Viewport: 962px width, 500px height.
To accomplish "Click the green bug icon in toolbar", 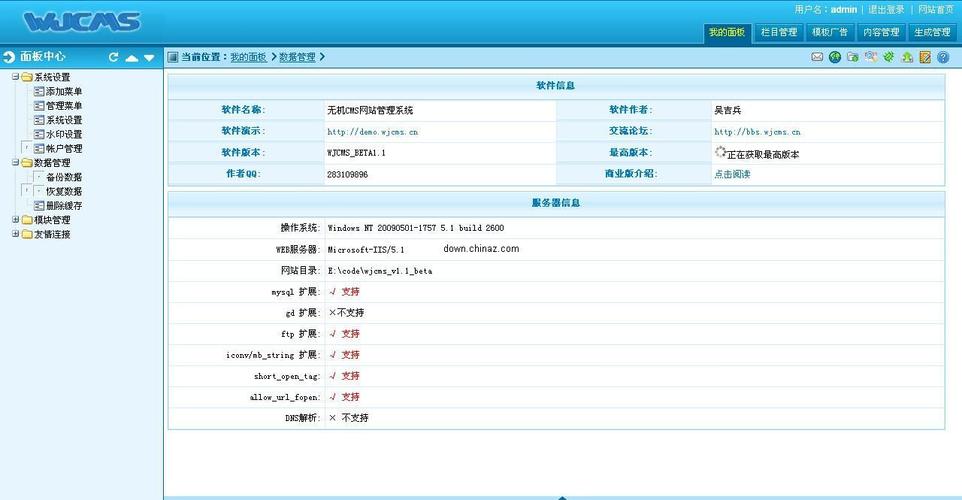I will pyautogui.click(x=889, y=57).
